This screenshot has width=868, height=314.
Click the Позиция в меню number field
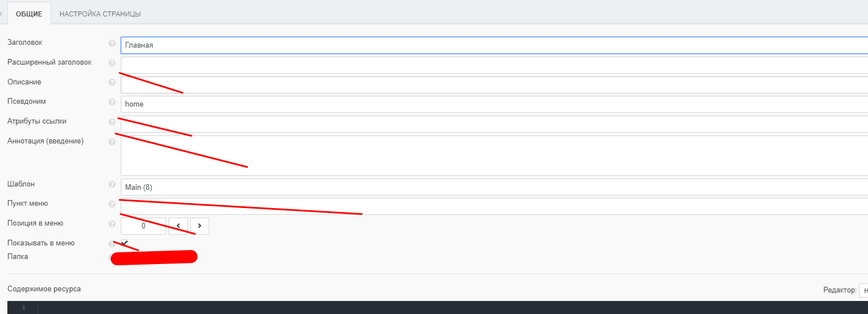coord(144,226)
